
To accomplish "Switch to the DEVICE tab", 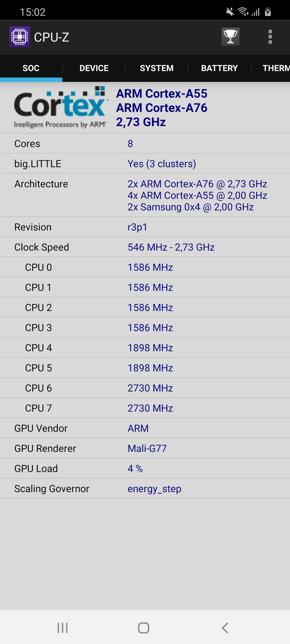I will [x=94, y=68].
